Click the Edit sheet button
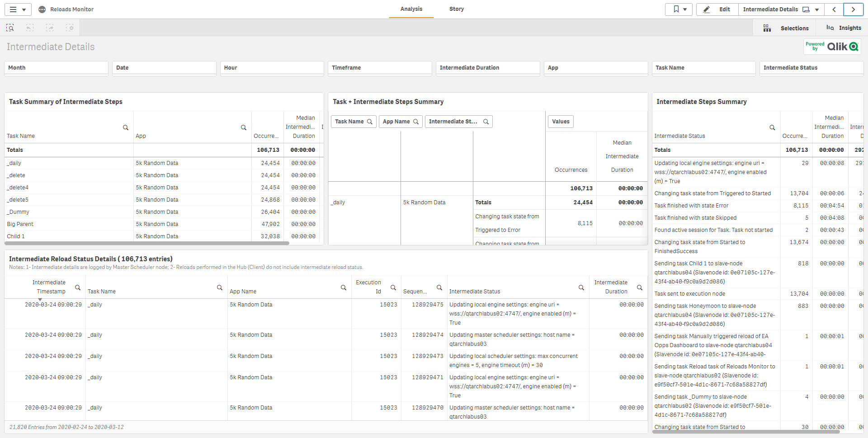The width and height of the screenshot is (868, 438). 717,9
